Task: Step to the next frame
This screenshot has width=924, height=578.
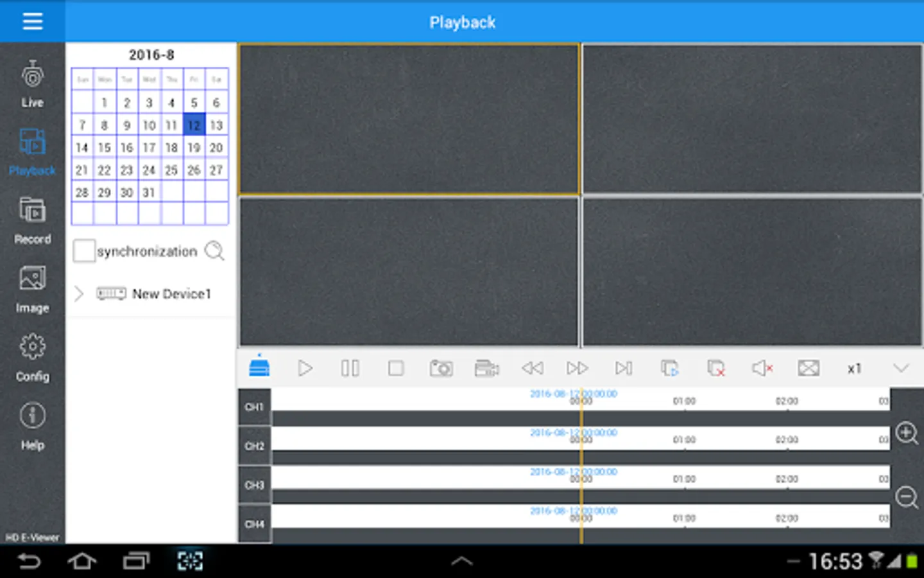Action: pos(624,368)
